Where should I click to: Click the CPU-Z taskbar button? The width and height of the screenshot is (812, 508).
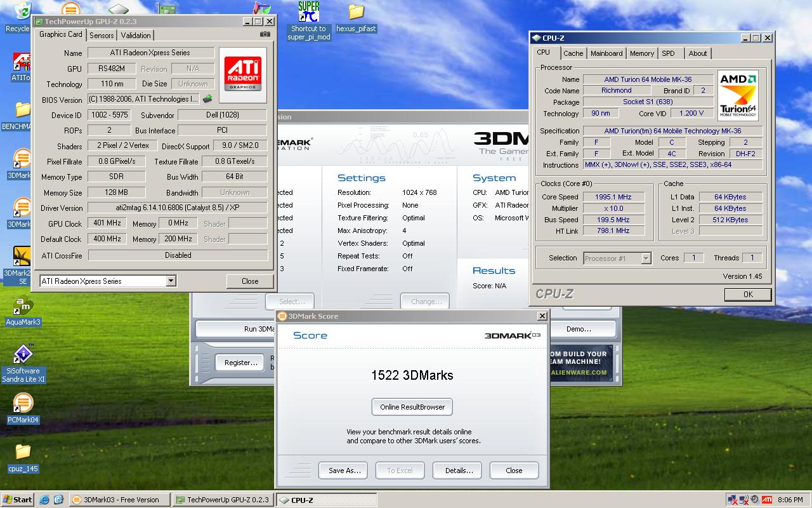tap(327, 500)
